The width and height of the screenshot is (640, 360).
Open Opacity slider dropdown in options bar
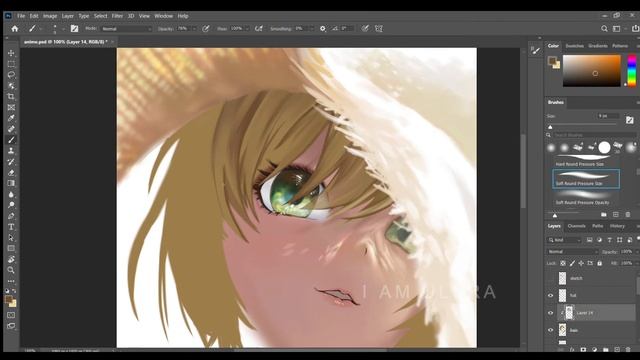tap(194, 29)
